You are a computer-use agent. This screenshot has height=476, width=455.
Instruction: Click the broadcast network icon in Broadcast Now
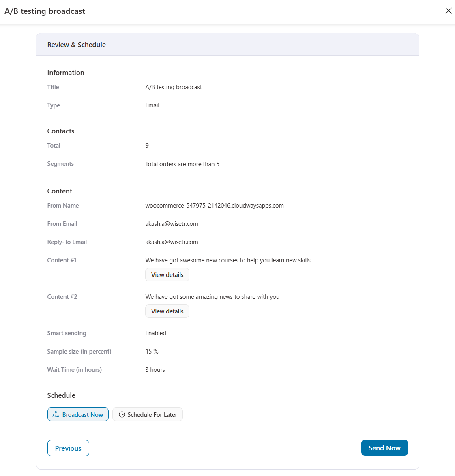pos(56,414)
